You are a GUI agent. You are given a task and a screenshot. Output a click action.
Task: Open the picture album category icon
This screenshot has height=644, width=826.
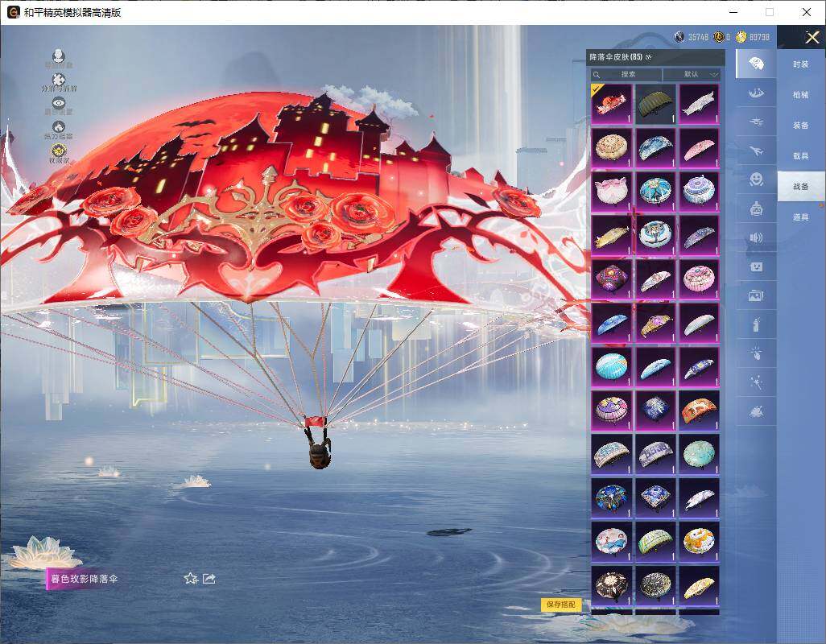(756, 295)
